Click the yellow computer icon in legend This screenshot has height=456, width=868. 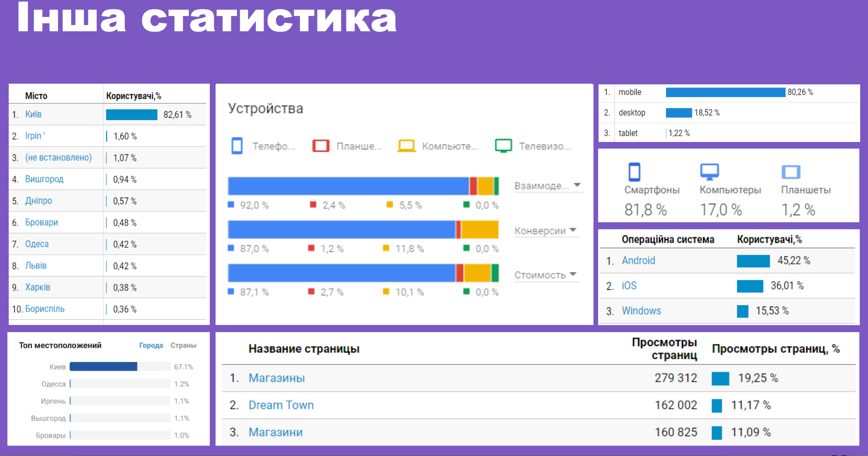pyautogui.click(x=406, y=146)
